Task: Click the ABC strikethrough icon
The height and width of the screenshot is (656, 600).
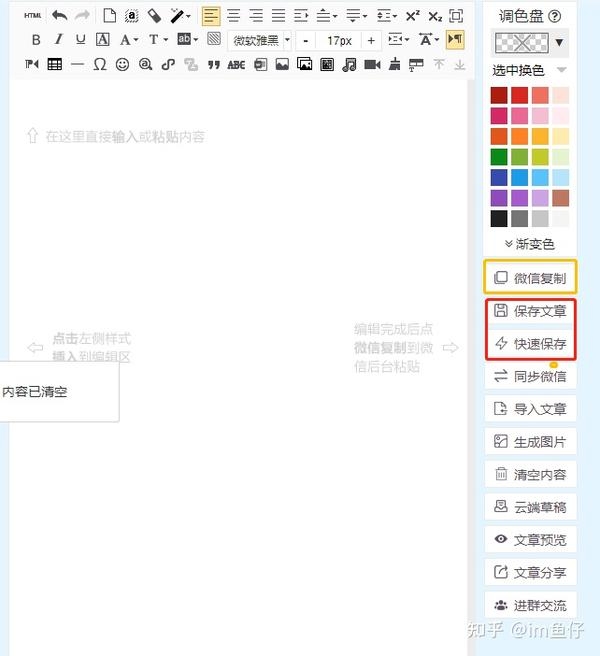Action: [236, 65]
